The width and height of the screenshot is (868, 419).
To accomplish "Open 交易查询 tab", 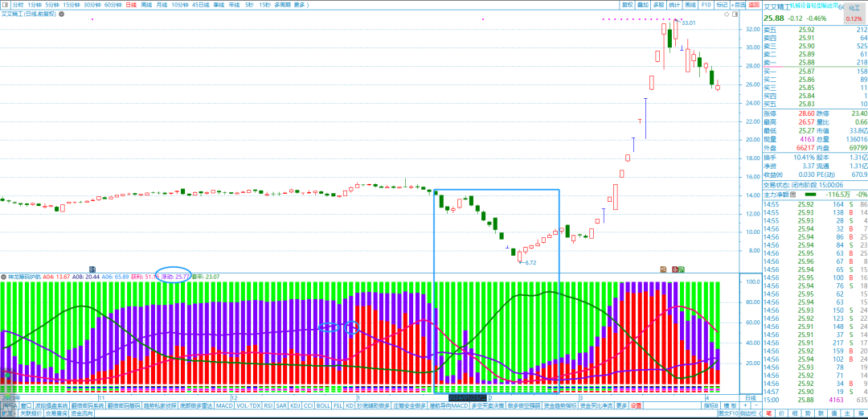I will point(56,413).
